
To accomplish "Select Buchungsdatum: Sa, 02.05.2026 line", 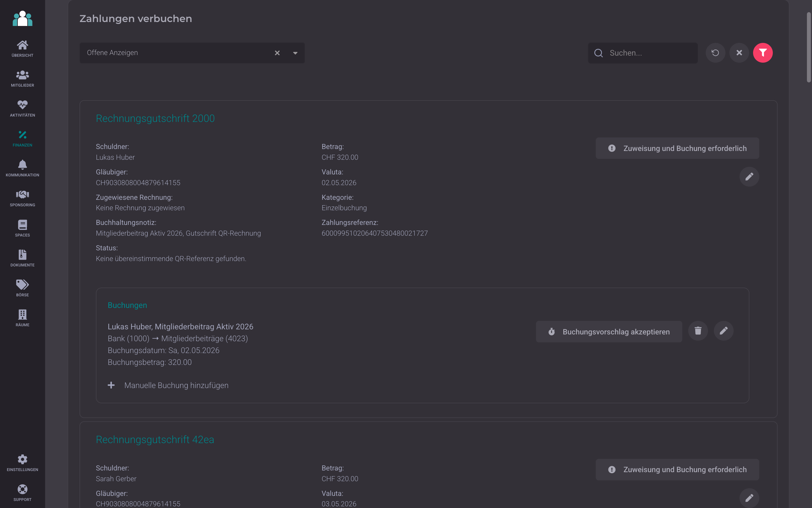I will coord(164,351).
